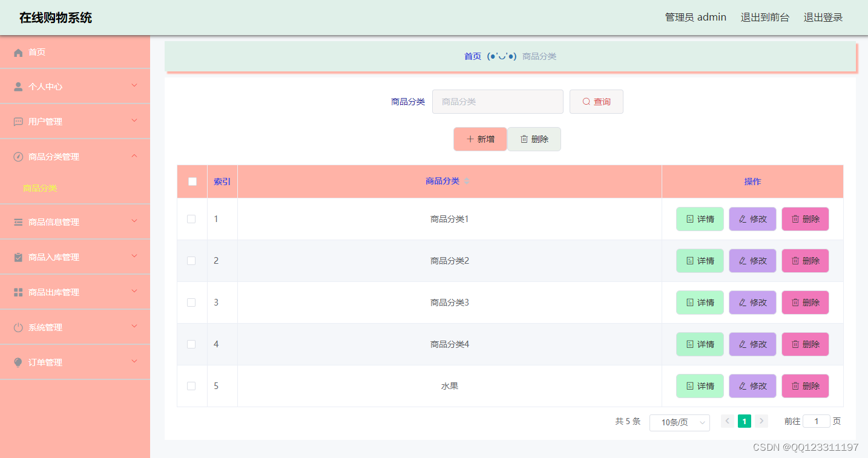This screenshot has height=458, width=868.
Task: Click the 管理员 admin label in header
Action: [x=695, y=18]
